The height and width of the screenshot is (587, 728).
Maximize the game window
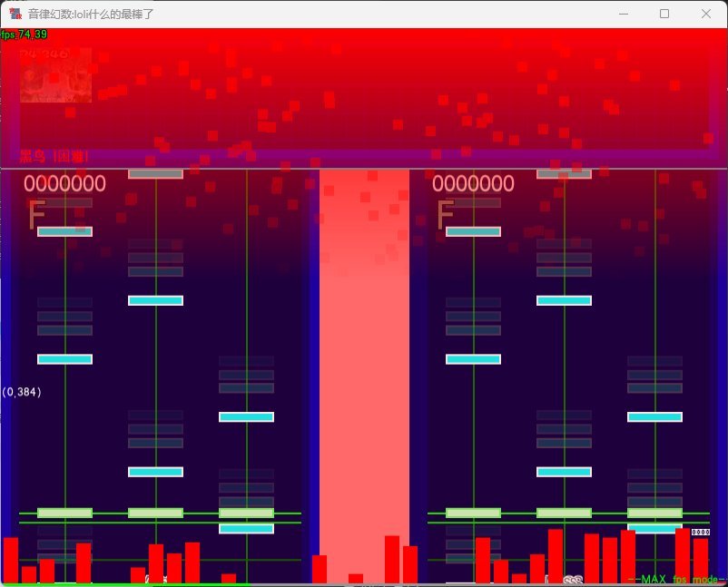[664, 14]
